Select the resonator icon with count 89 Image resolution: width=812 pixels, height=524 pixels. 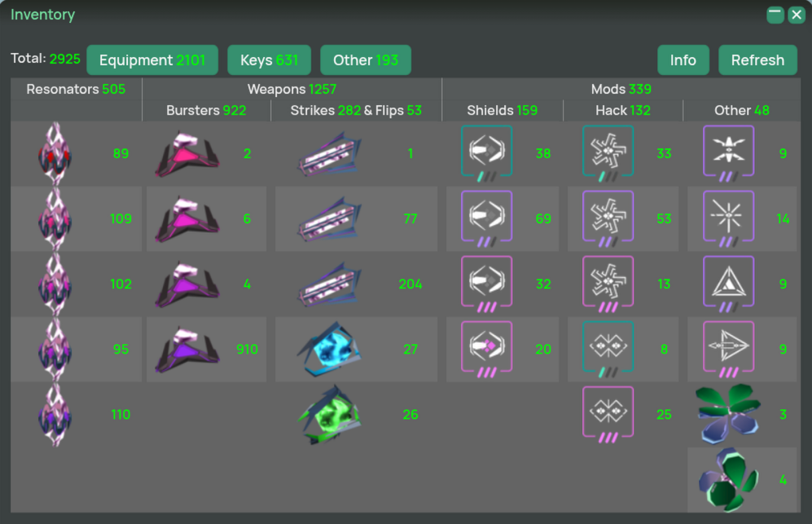pos(55,153)
